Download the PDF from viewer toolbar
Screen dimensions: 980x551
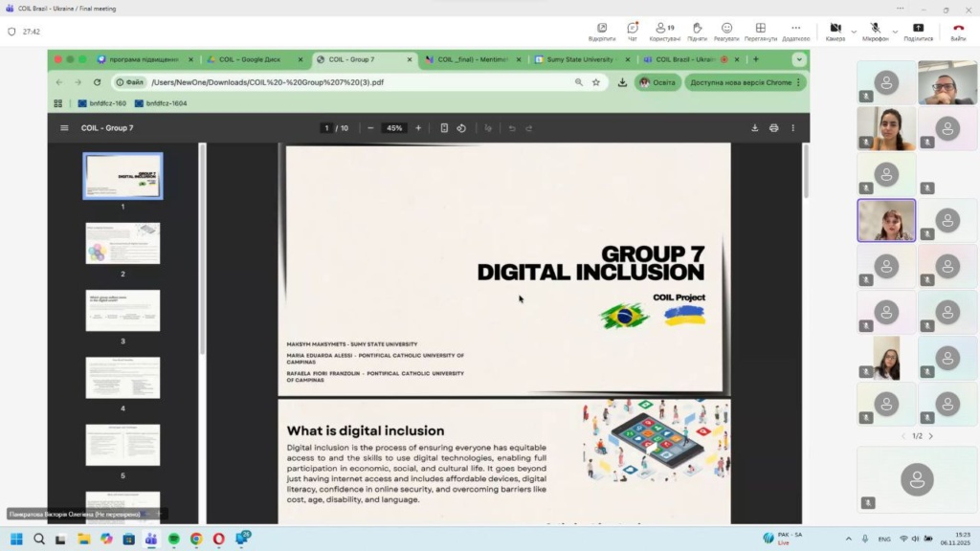point(754,128)
